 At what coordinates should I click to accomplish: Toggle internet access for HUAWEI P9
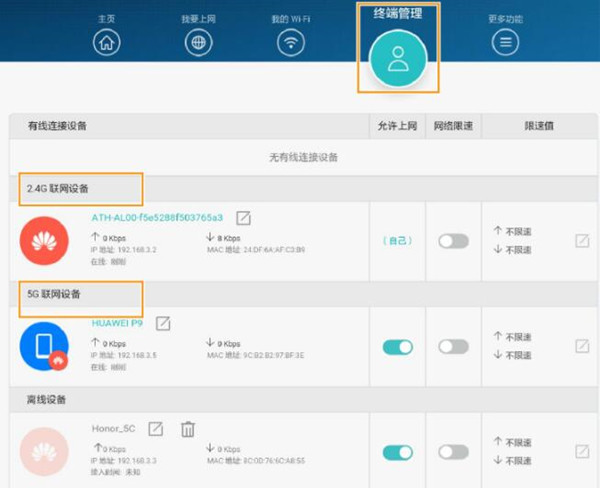pyautogui.click(x=398, y=347)
